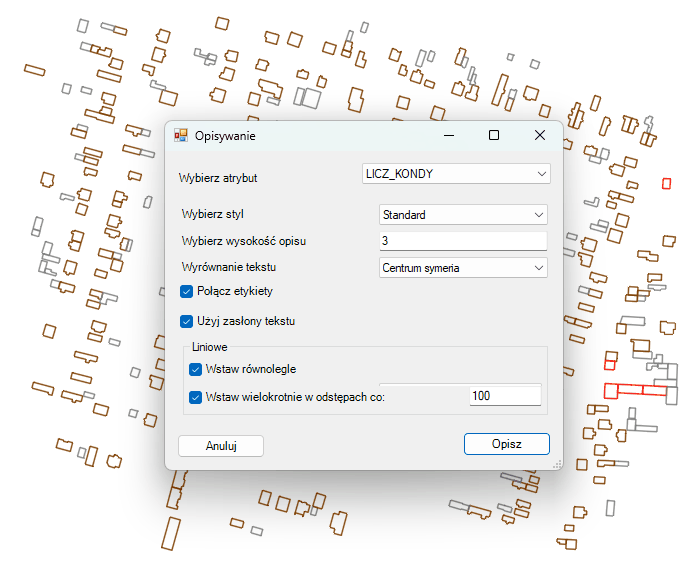
Task: Click the Opisywanie title bar text
Action: (x=225, y=135)
